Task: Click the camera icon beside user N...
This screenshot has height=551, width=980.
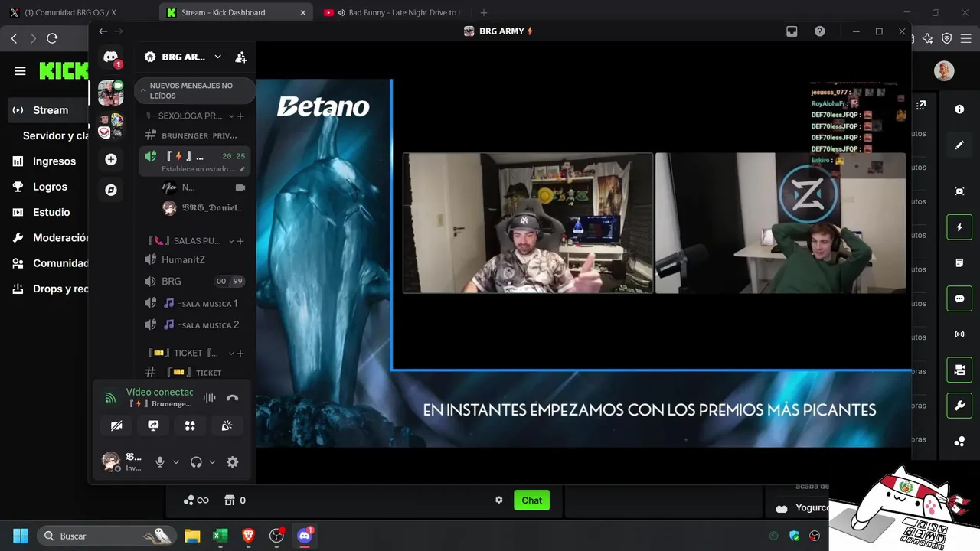Action: click(240, 187)
